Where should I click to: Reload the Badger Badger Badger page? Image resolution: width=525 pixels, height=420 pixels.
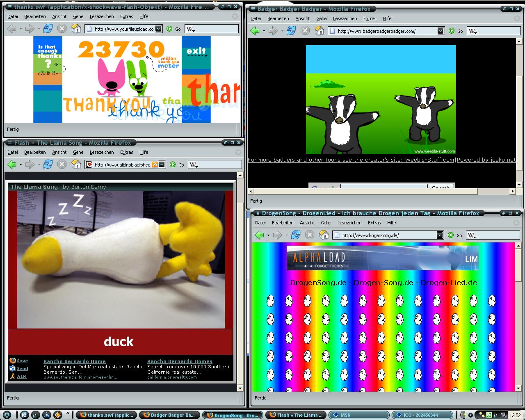coord(291,31)
